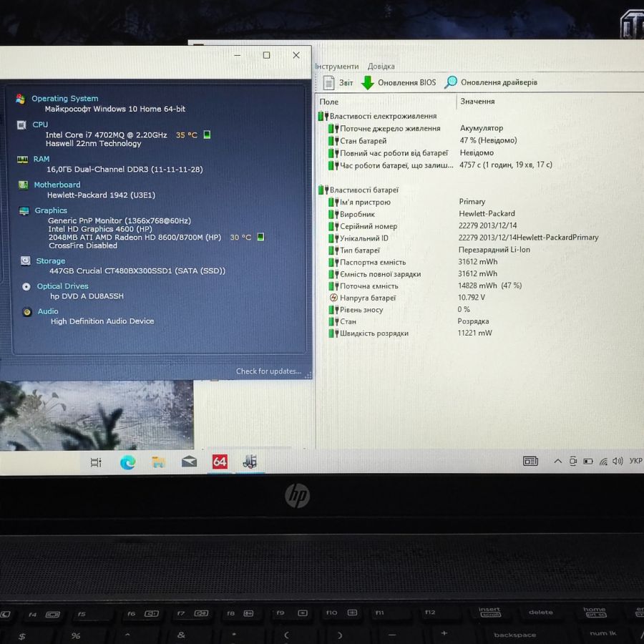Open the Інструменти menu in AIDA64

(336, 66)
